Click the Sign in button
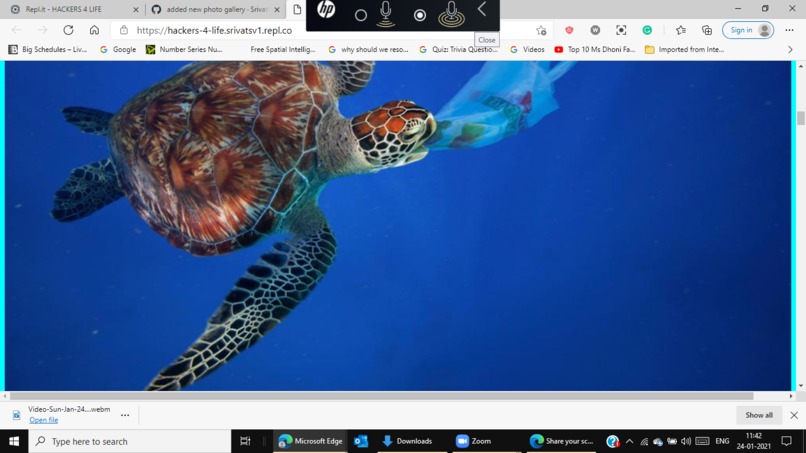Screen dimensions: 806x453 coord(748,30)
